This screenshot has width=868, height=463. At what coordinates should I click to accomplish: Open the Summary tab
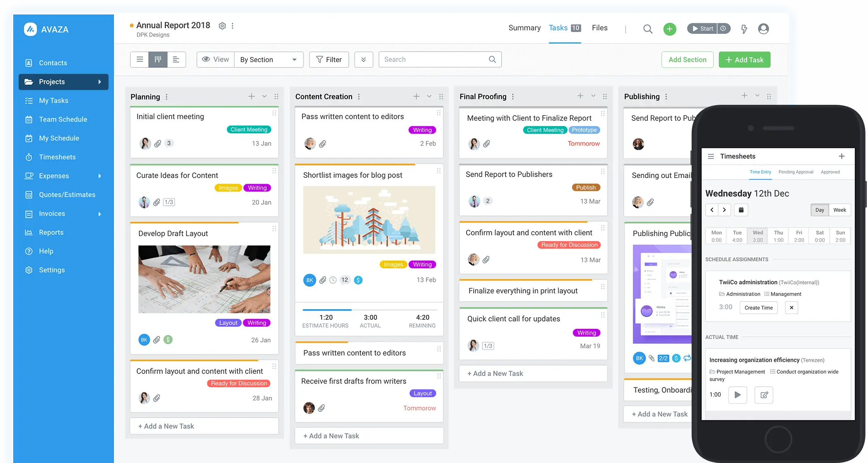click(x=524, y=28)
